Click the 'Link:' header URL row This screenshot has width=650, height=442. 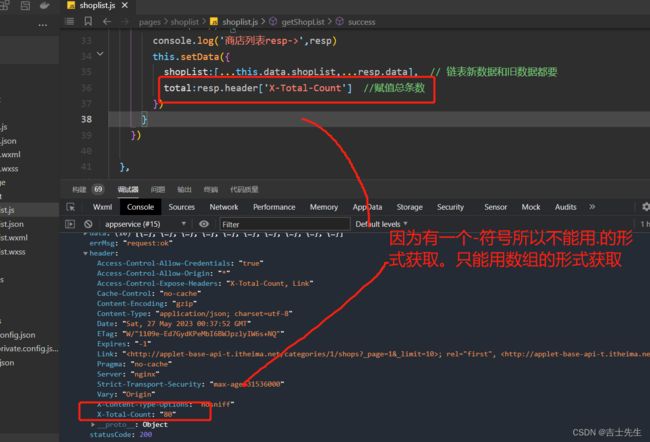[x=373, y=354]
